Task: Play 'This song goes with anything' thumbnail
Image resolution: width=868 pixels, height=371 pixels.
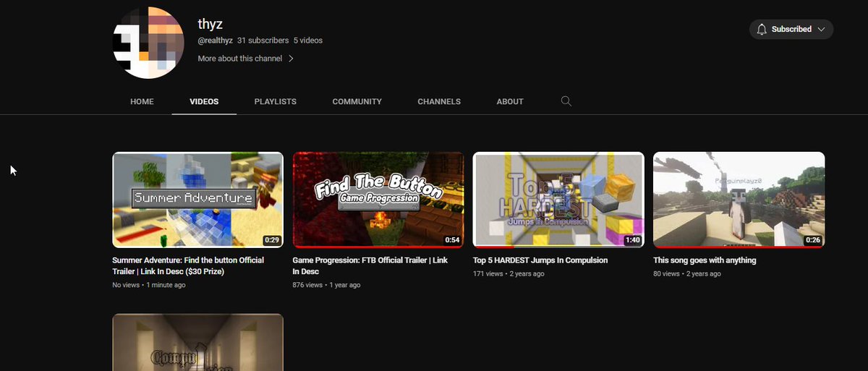Action: click(x=739, y=200)
